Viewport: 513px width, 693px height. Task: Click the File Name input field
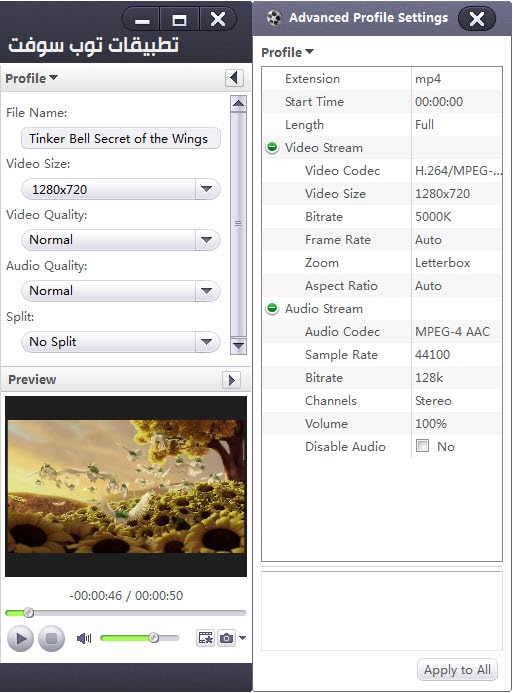(121, 138)
